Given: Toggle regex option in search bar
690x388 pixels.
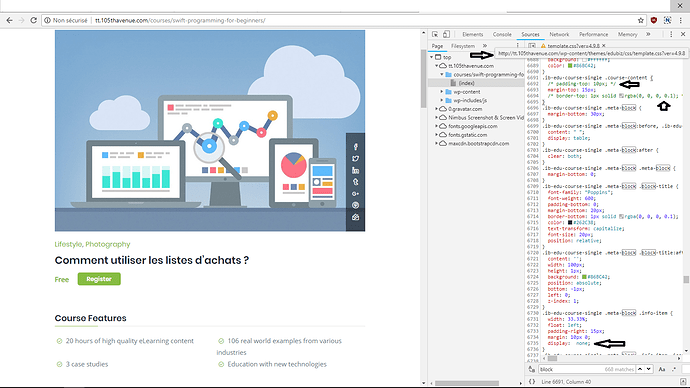Looking at the screenshot, I should pyautogui.click(x=674, y=370).
